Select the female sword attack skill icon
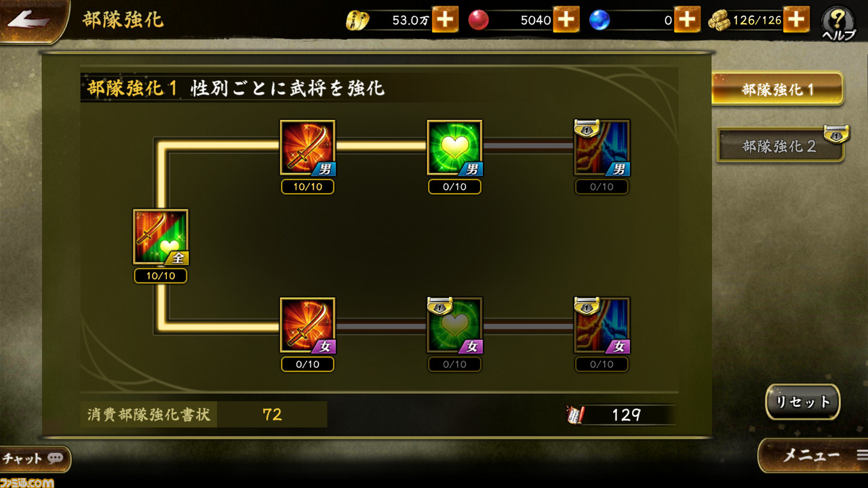Screen dimensions: 868x488 (x=308, y=325)
